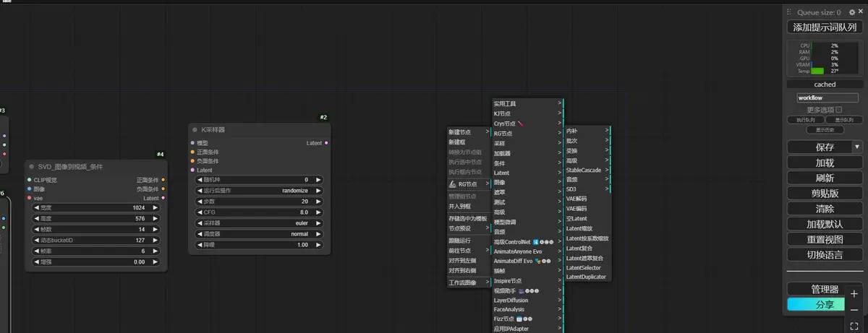The width and height of the screenshot is (868, 333).
Task: Open the 保存 dropdown arrow
Action: (858, 147)
